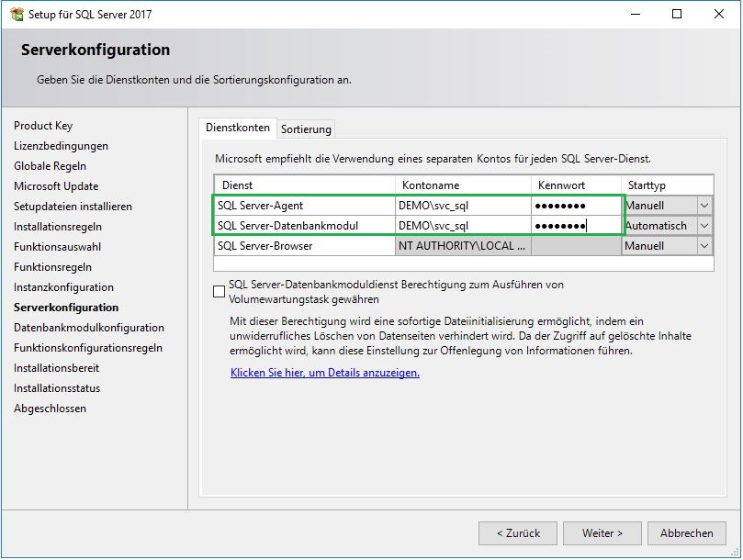Go to 'Funktionsauswahl' in the navigation pane
This screenshot has height=560, width=743.
coord(57,247)
